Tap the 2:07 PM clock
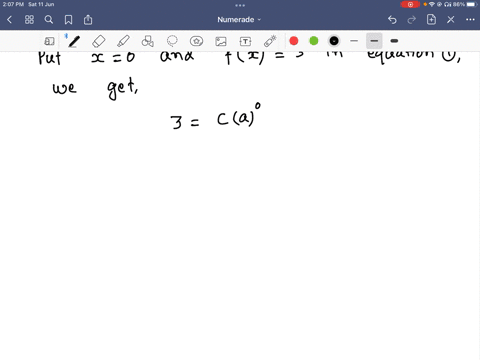480x360 pixels. 13,4
